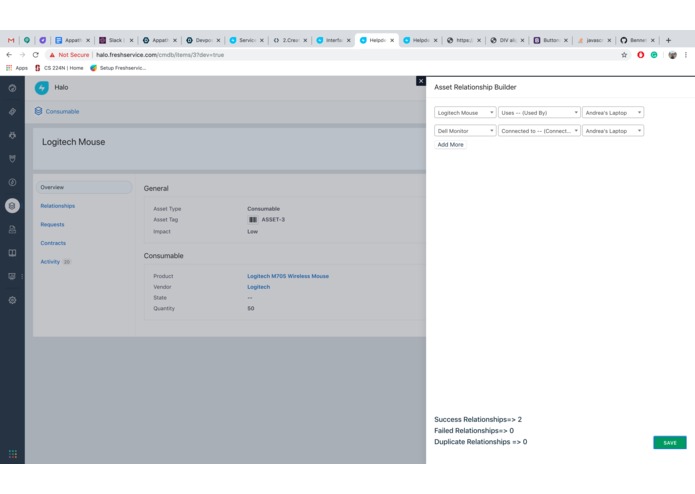
Task: Open the Setup Freshservice bookmark
Action: (x=118, y=68)
